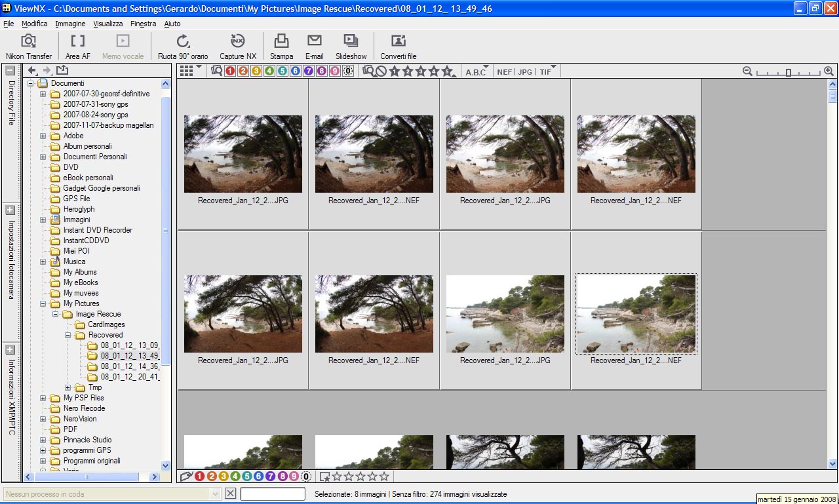Click the Ruota 90° orario rotate icon
This screenshot has width=839, height=504.
coord(183,41)
